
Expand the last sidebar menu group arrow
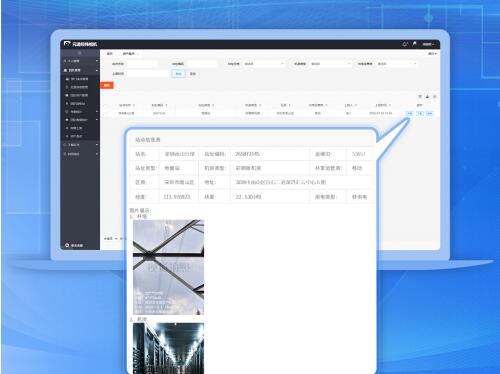tap(97, 154)
